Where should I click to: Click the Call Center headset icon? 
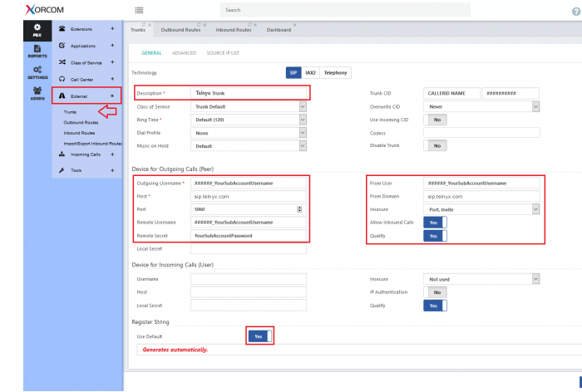click(x=62, y=79)
